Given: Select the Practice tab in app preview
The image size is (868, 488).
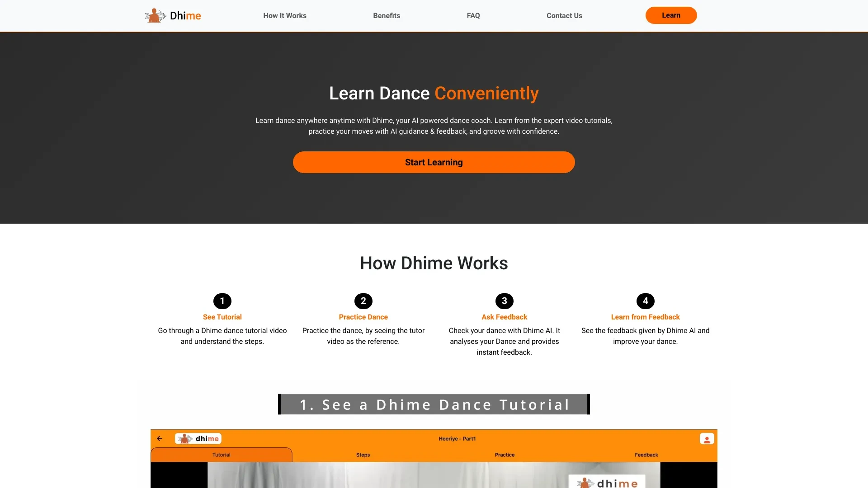Looking at the screenshot, I should tap(505, 455).
